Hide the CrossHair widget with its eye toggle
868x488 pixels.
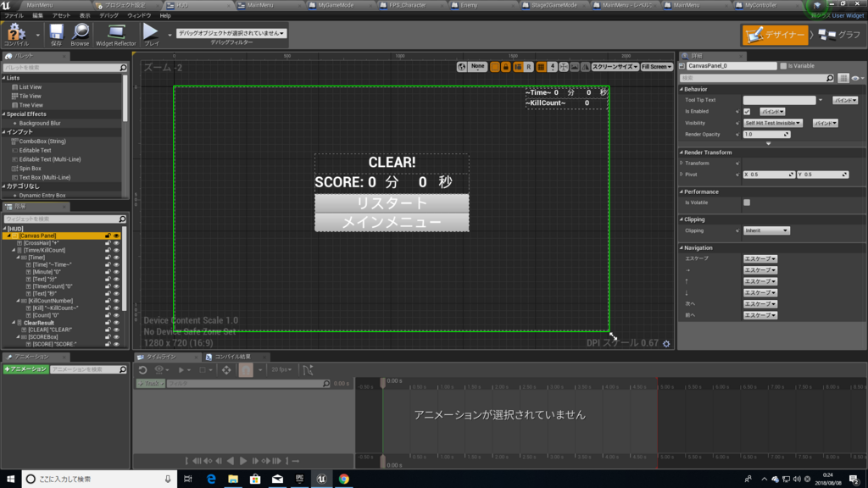pyautogui.click(x=116, y=243)
